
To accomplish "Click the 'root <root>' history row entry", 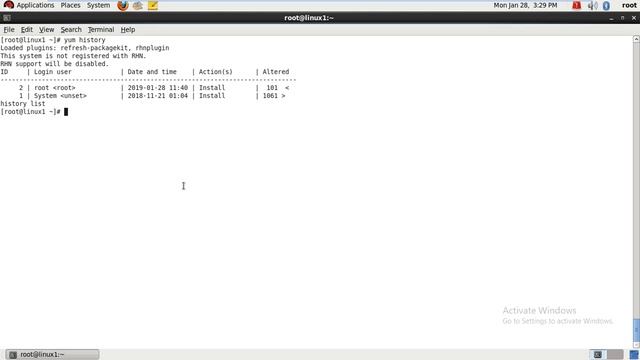I will click(x=55, y=88).
